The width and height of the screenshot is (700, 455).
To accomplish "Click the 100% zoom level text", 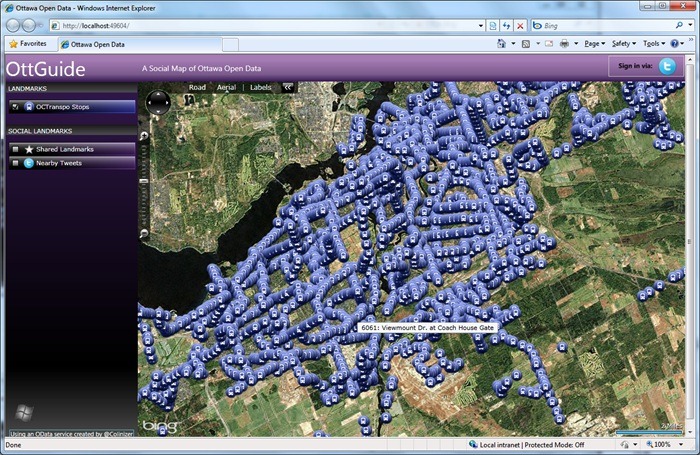I will pyautogui.click(x=662, y=445).
